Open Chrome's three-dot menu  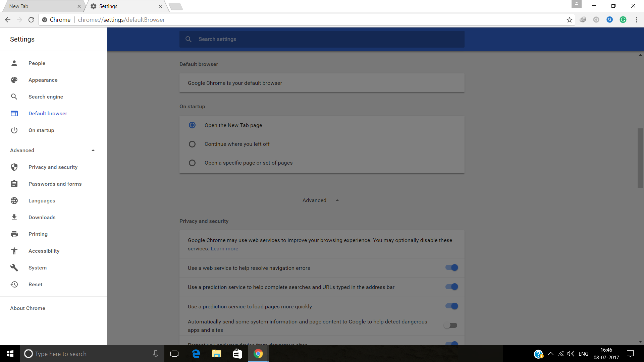[x=636, y=20]
